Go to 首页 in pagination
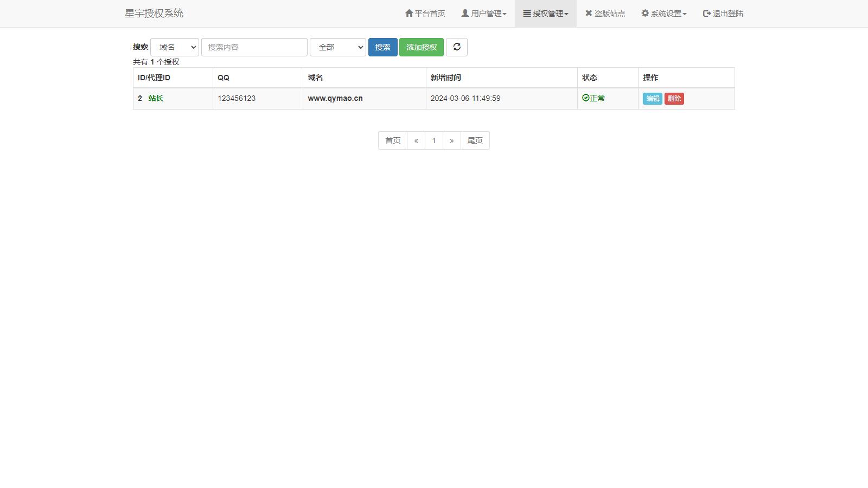This screenshot has width=868, height=488. (x=393, y=140)
